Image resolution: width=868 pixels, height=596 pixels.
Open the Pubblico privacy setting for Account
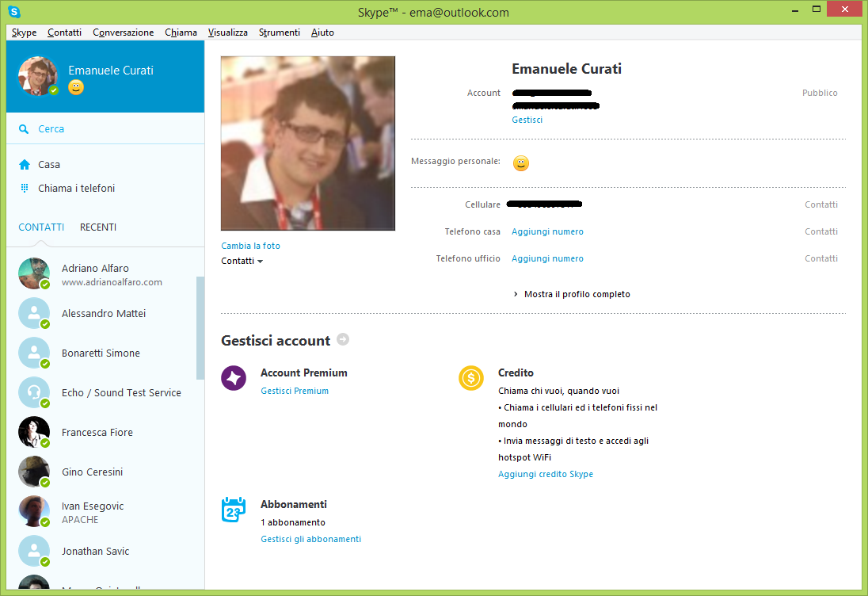[x=819, y=93]
